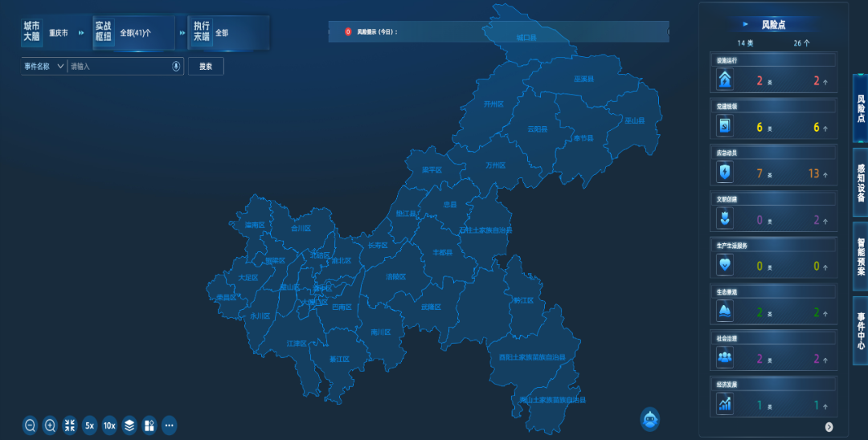Click the dashboard layout grid icon

pos(149,425)
